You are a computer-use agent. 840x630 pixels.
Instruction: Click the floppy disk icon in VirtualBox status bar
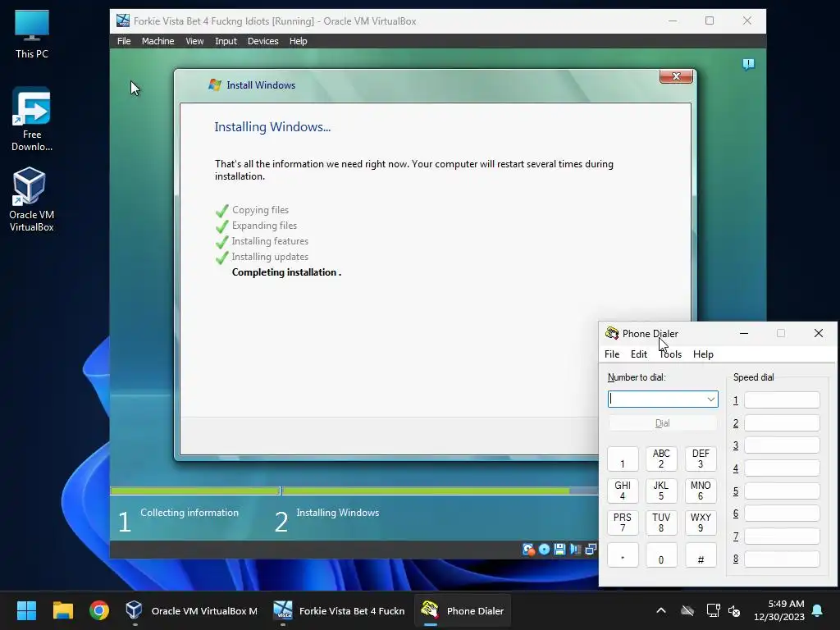[x=559, y=549]
